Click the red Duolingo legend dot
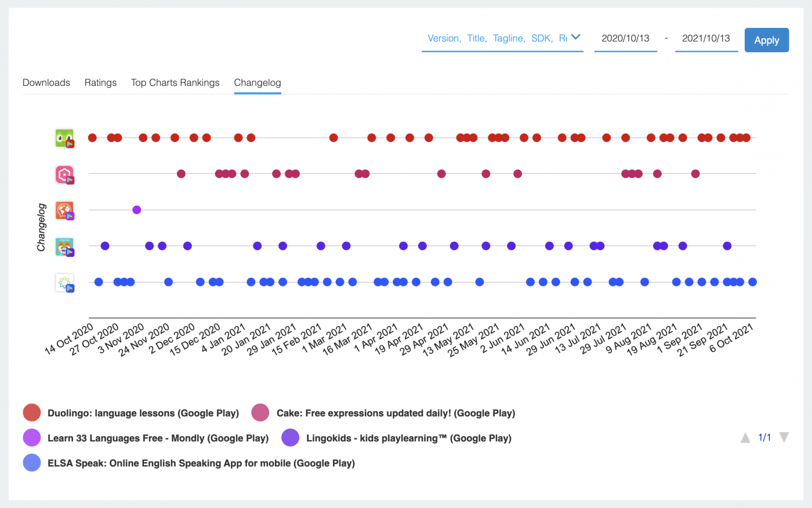The height and width of the screenshot is (508, 812). [31, 412]
